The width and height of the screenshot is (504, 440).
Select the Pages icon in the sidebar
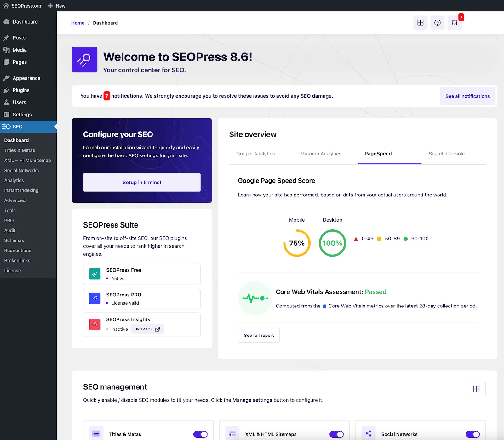coord(7,62)
